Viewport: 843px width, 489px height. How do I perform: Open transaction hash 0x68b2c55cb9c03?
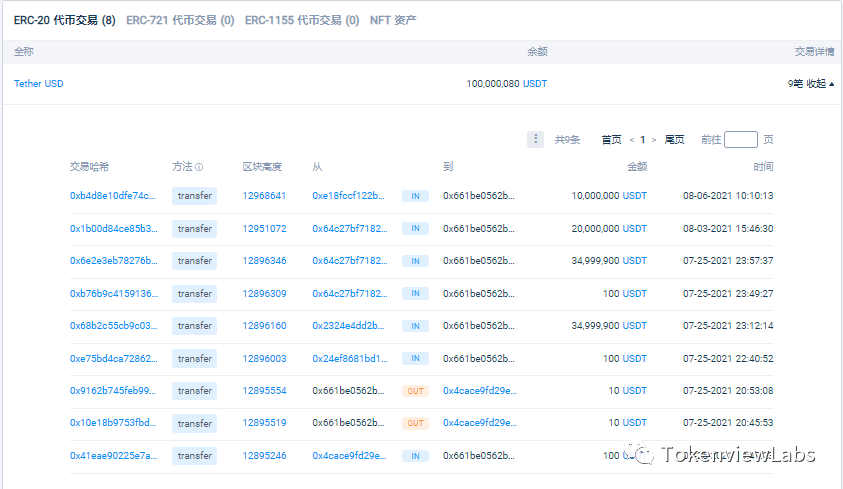(x=113, y=326)
